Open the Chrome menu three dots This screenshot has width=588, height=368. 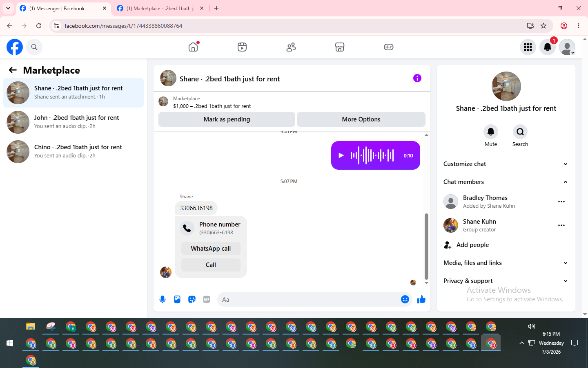coord(579,26)
